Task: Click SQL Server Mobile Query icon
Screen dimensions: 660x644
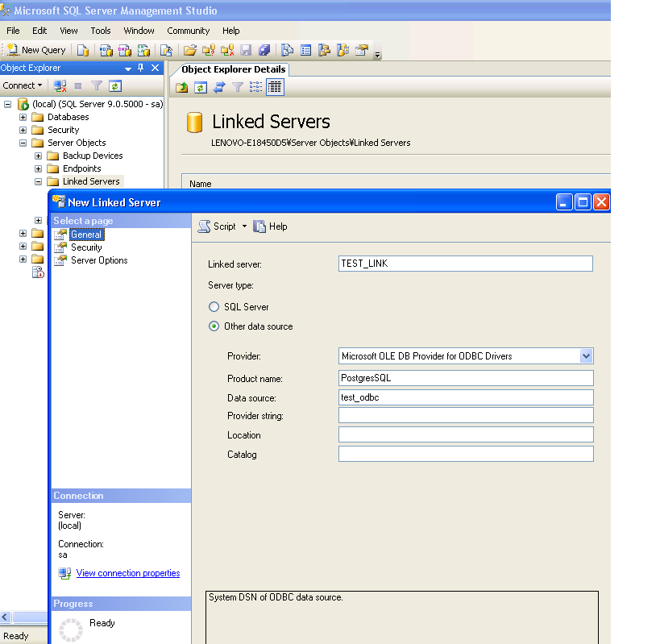Action: click(166, 51)
